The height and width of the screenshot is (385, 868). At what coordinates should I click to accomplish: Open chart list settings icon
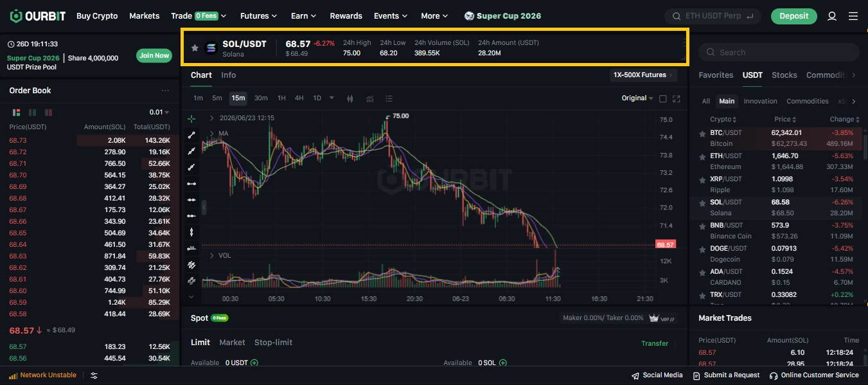(389, 98)
